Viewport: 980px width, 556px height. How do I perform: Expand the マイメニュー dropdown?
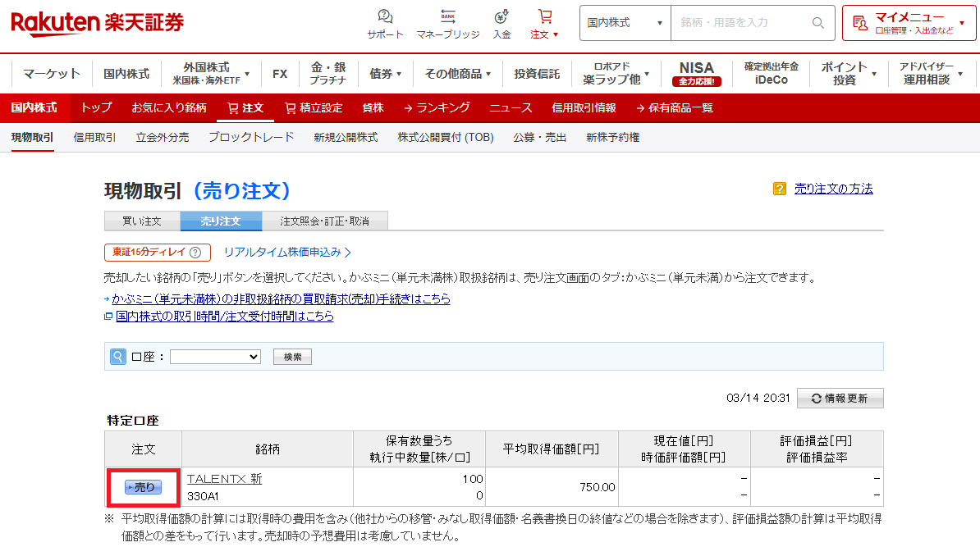(x=909, y=23)
